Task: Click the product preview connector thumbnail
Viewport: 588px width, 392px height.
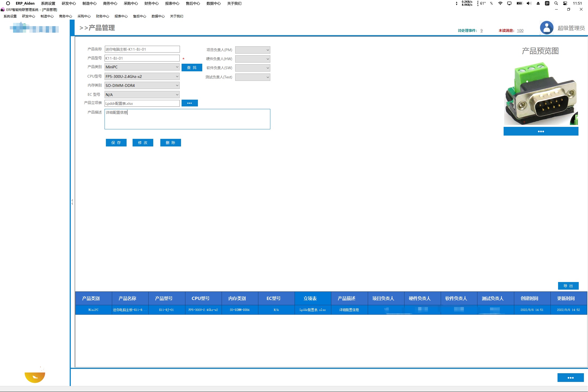Action: pos(541,94)
